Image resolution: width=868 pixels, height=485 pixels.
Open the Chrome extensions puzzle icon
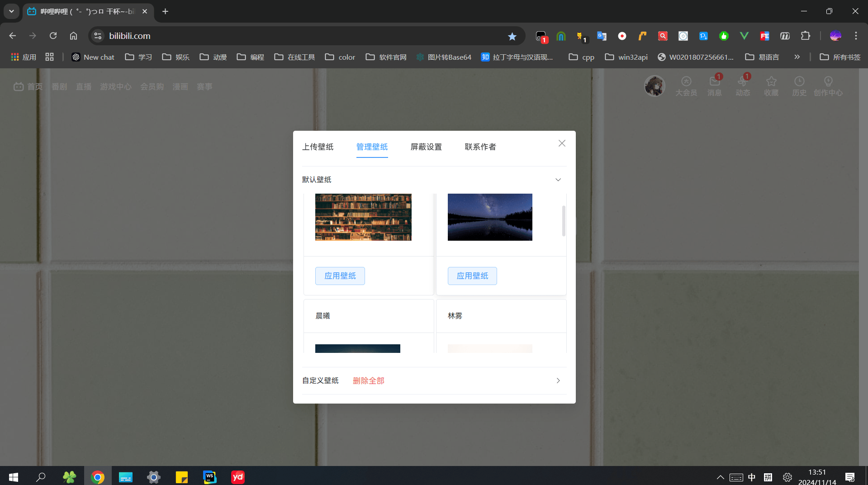(805, 36)
